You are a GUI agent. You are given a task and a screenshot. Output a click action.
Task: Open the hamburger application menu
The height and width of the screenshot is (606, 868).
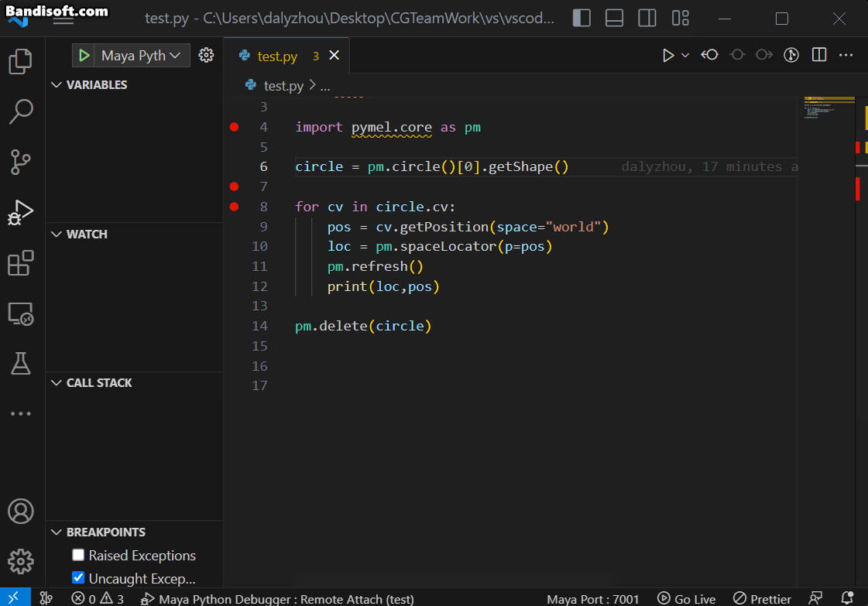click(63, 19)
